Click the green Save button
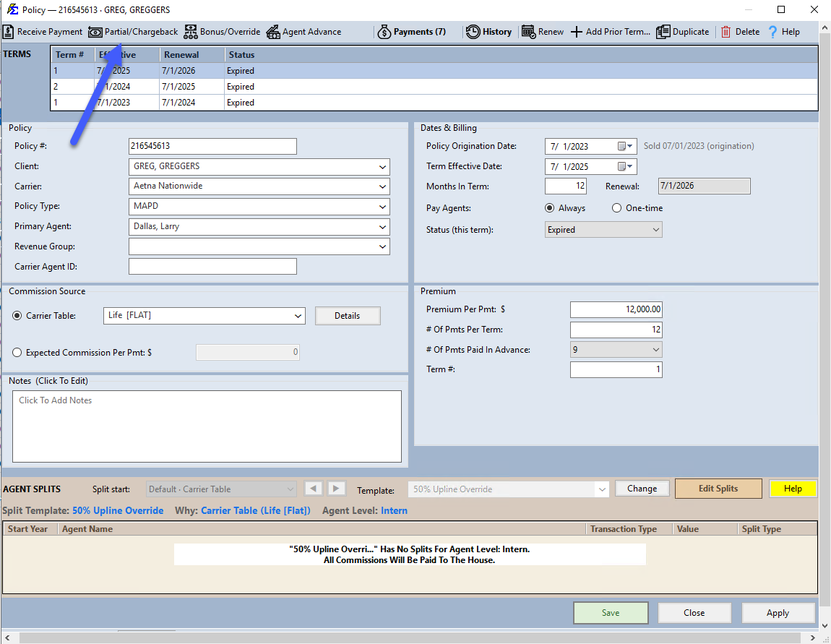 click(611, 613)
